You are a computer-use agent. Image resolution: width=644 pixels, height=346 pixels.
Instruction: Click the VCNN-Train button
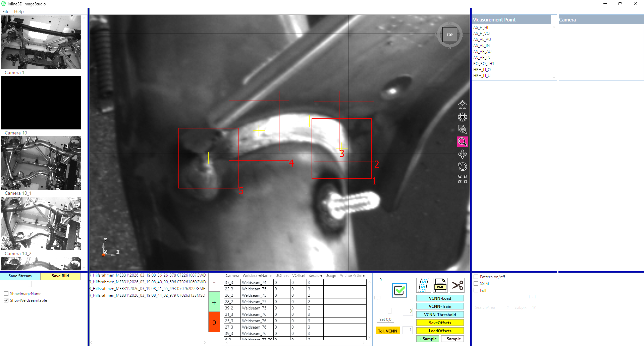[x=440, y=306]
